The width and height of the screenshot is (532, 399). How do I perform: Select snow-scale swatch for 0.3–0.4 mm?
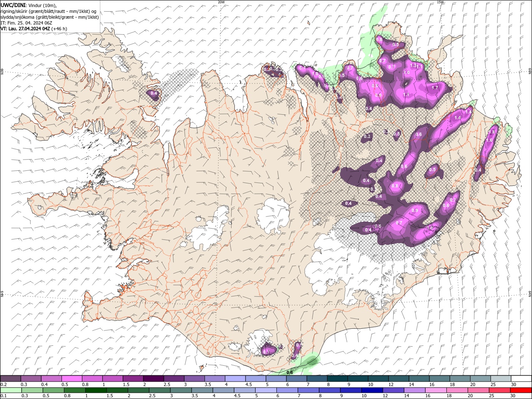[x=31, y=379]
